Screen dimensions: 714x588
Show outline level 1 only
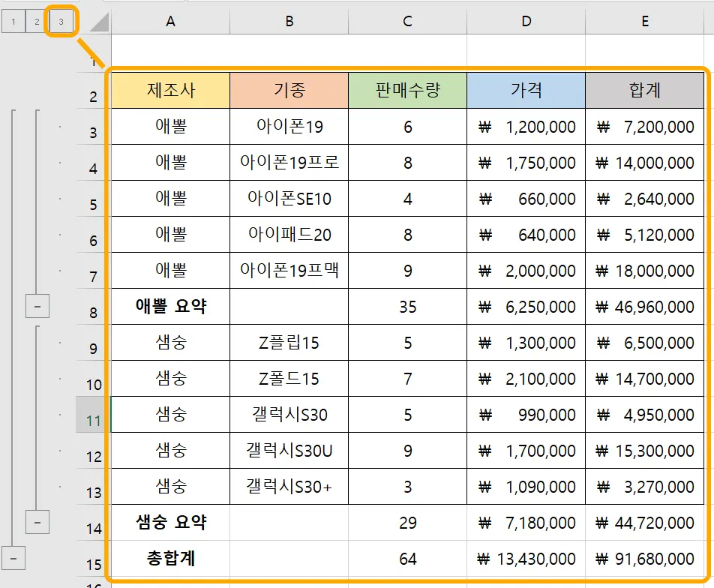(x=13, y=22)
